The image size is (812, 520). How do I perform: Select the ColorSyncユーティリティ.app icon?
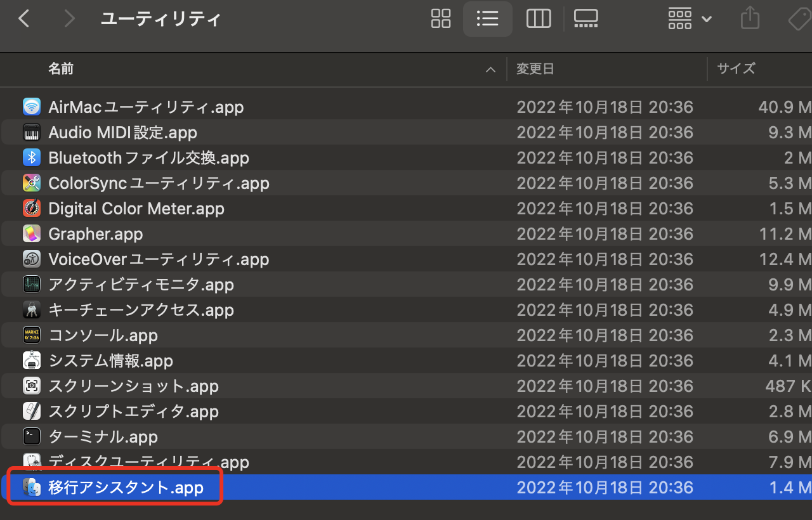(x=32, y=183)
